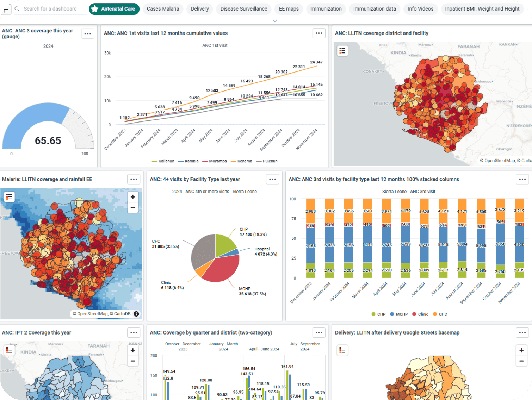Screen dimensions: 532x400
Task: Switch to Disease Surveillance dashboard
Action: tap(244, 9)
